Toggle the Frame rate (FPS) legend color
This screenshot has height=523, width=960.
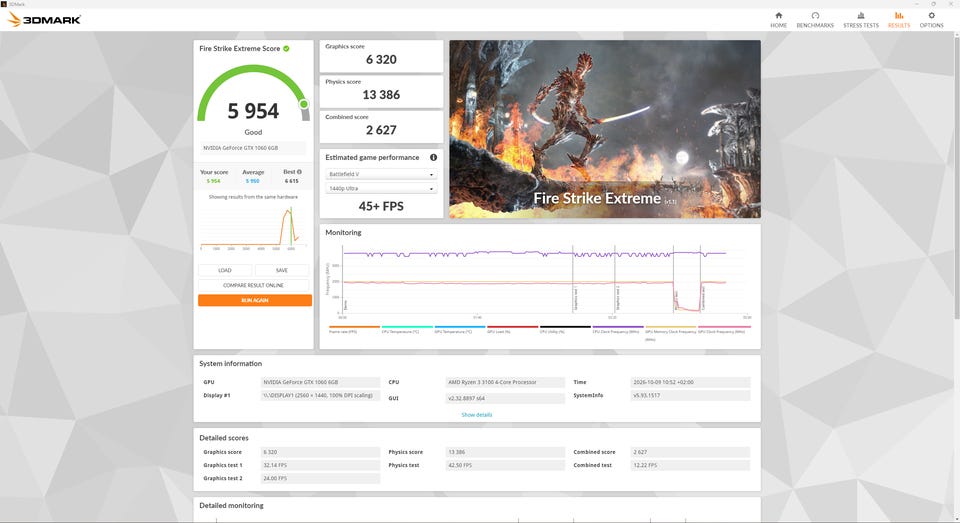(354, 327)
